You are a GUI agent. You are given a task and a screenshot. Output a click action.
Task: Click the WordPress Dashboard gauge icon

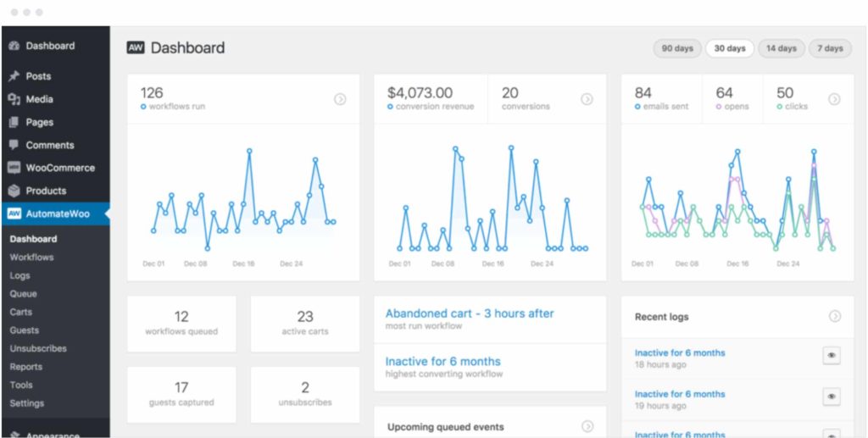click(x=14, y=46)
